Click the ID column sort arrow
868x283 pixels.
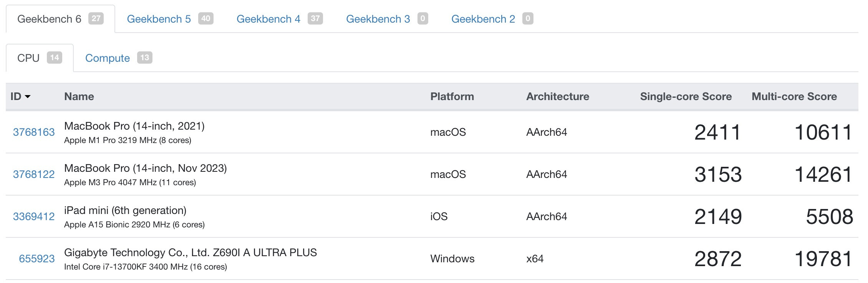pyautogui.click(x=28, y=97)
